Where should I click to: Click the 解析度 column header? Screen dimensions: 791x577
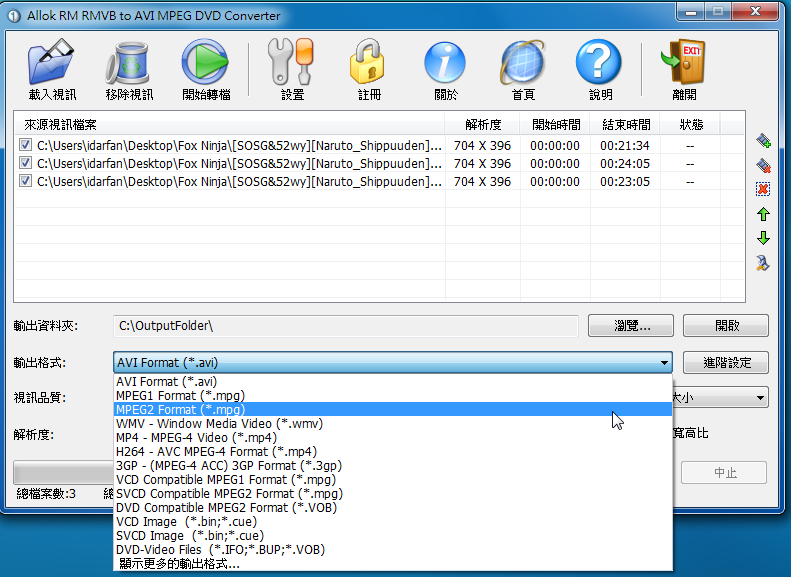tap(483, 125)
